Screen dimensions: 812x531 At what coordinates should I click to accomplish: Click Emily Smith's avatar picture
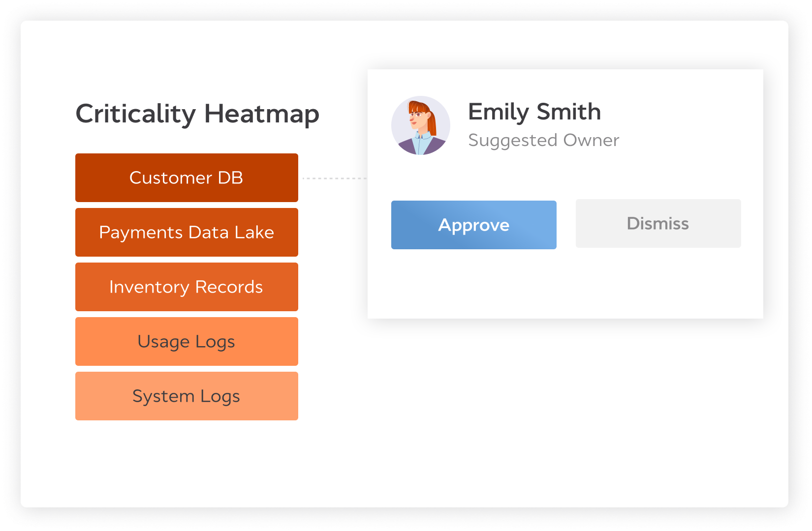[x=420, y=125]
